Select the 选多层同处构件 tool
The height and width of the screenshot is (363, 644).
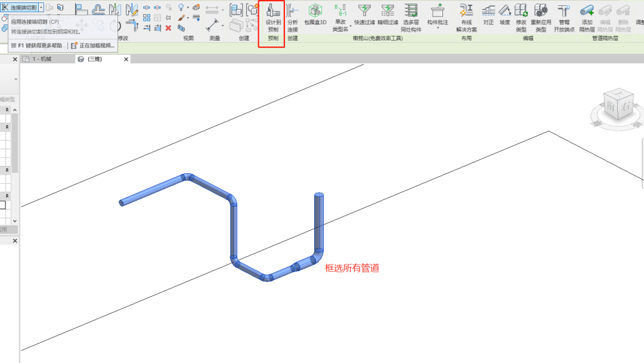pyautogui.click(x=411, y=18)
